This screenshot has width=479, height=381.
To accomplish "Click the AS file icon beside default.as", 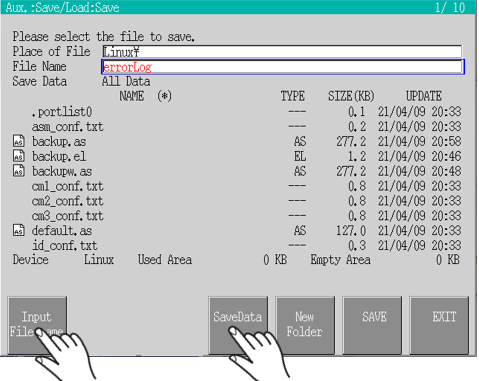I will (x=19, y=230).
